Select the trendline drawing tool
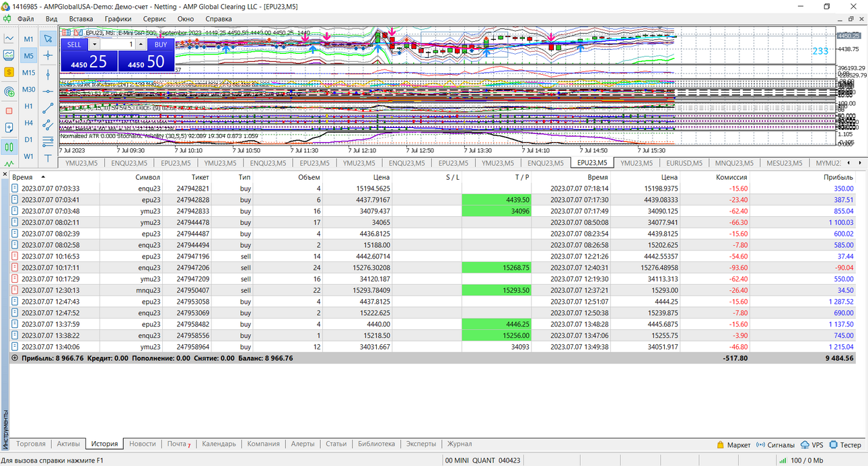 (48, 107)
